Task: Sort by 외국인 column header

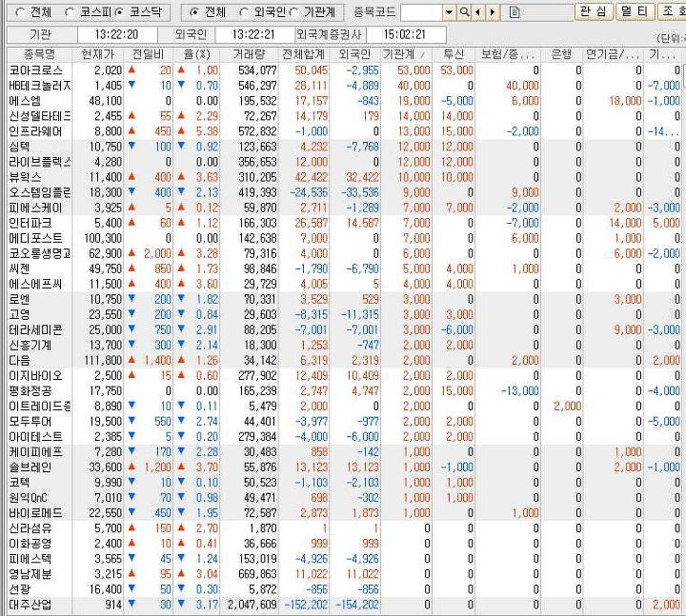Action: coord(354,54)
